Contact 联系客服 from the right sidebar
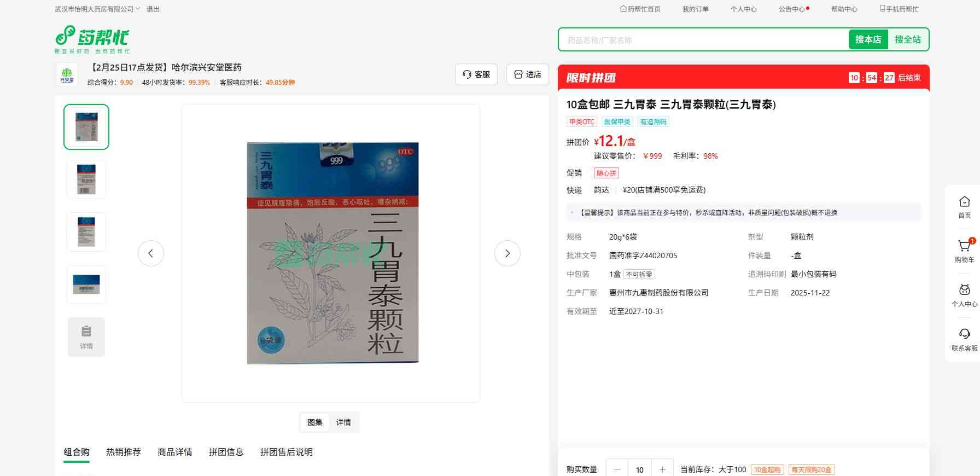 [x=964, y=339]
